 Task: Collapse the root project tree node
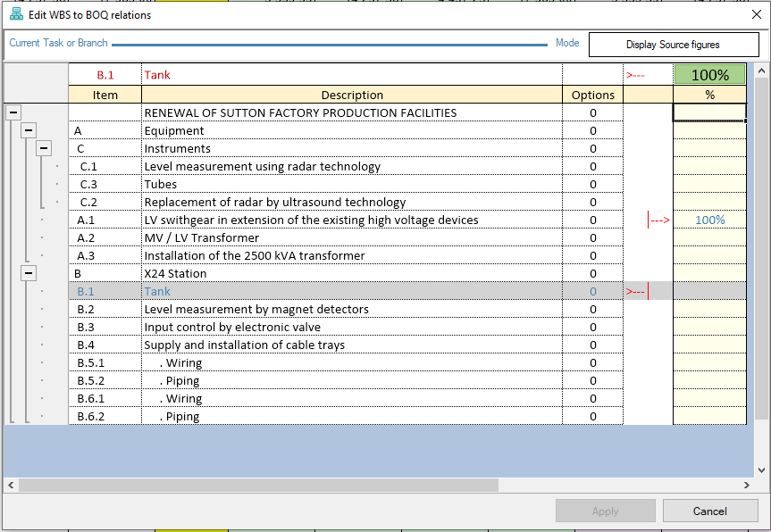pos(13,113)
